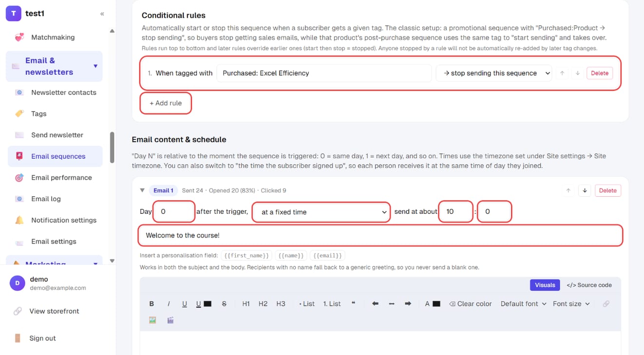
Task: Insert an image into the email
Action: 152,320
